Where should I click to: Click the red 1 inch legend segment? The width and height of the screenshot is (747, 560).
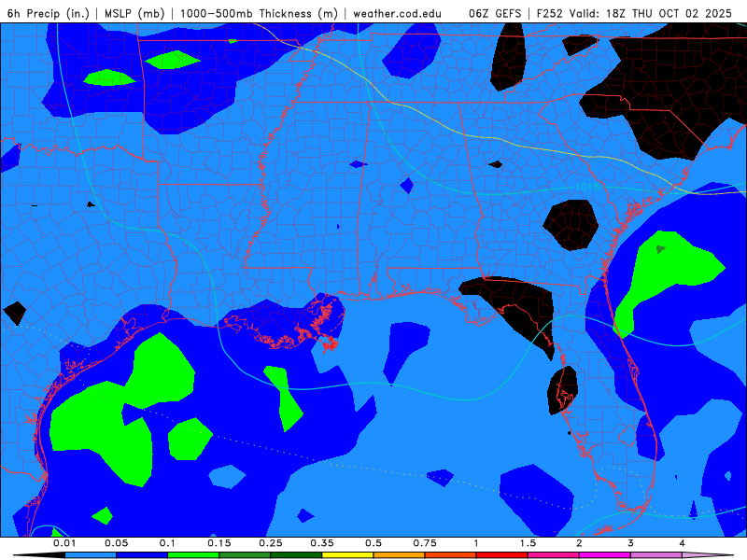point(502,555)
